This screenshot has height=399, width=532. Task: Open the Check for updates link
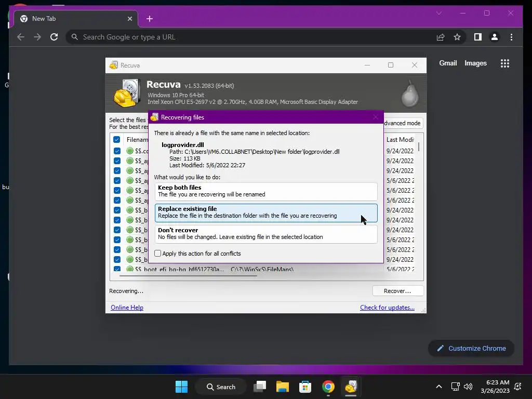(x=387, y=308)
